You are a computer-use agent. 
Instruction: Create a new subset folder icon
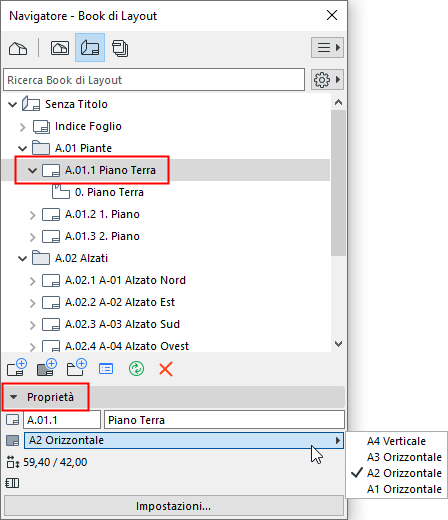tap(77, 368)
